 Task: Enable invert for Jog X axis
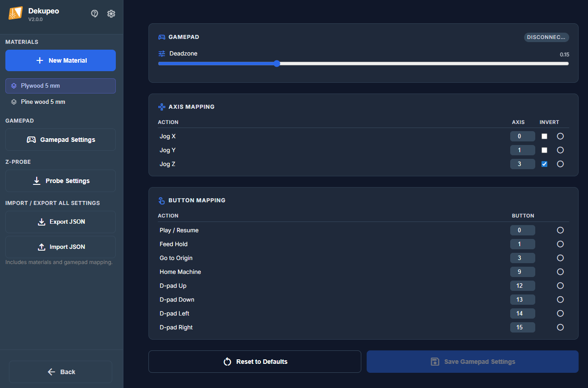coord(544,136)
